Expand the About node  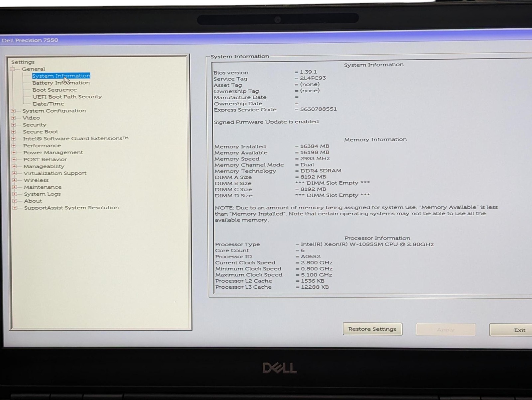click(x=15, y=201)
